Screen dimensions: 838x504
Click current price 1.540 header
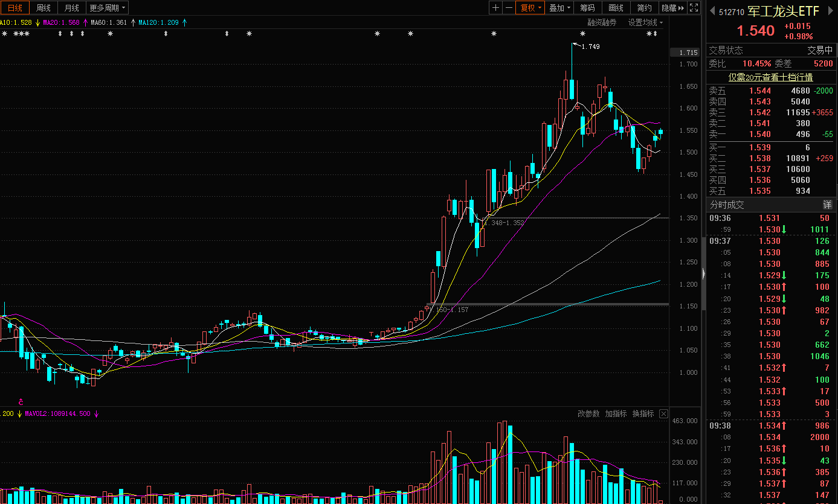point(755,31)
